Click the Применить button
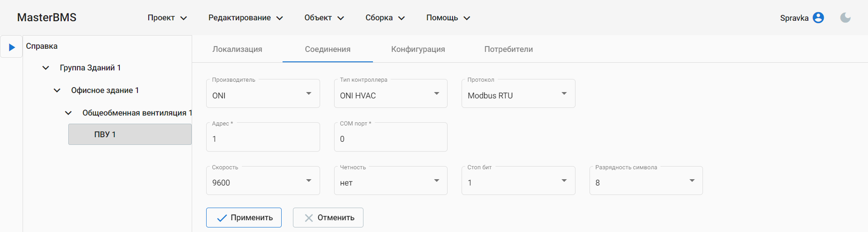The image size is (868, 232). point(244,218)
